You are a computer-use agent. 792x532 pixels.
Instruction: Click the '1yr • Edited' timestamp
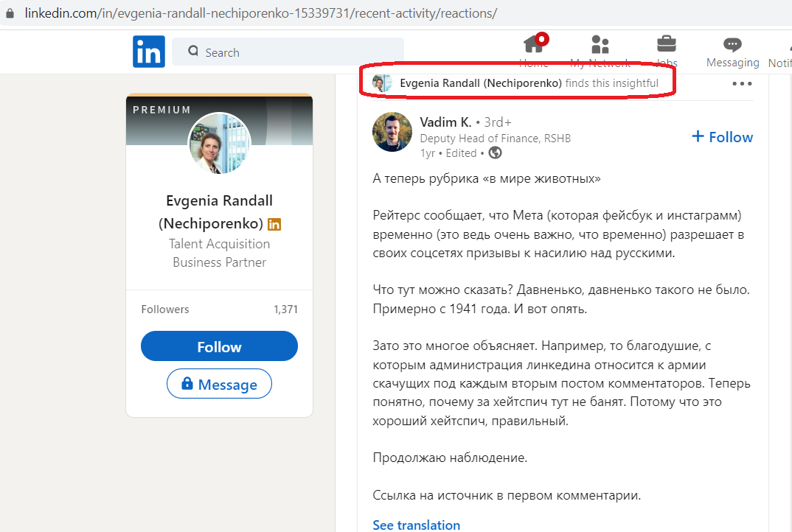click(448, 153)
